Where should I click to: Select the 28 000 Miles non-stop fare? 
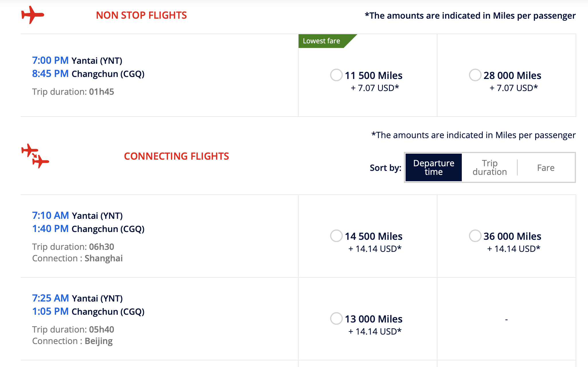[475, 75]
